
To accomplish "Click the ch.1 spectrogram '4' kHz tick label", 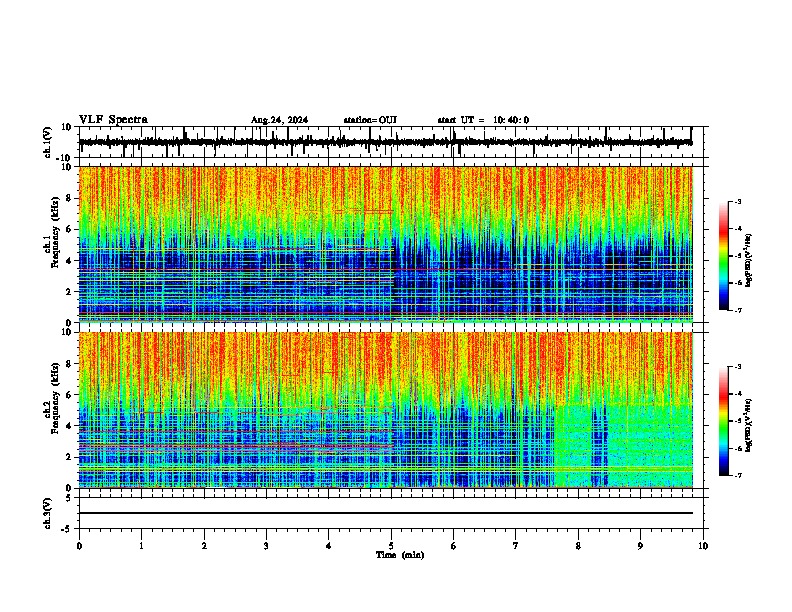I will point(70,261).
